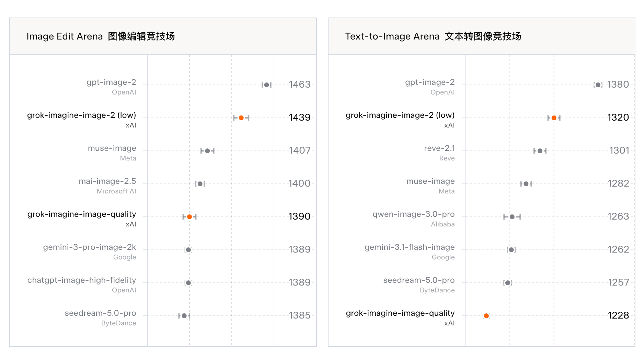Click the mai-image-2.5 model label
This screenshot has width=644, height=356.
point(107,181)
